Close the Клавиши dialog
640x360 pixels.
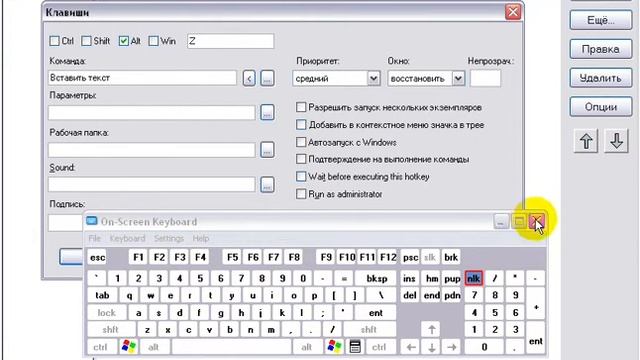513,12
